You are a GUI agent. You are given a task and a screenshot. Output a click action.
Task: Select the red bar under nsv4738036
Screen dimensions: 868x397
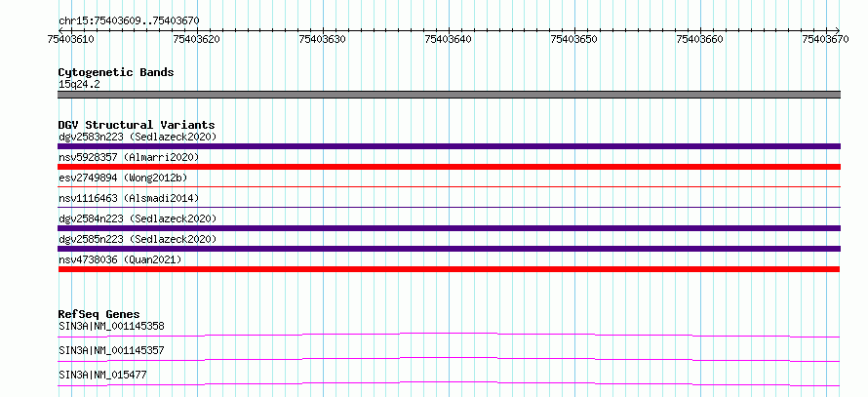pyautogui.click(x=449, y=269)
